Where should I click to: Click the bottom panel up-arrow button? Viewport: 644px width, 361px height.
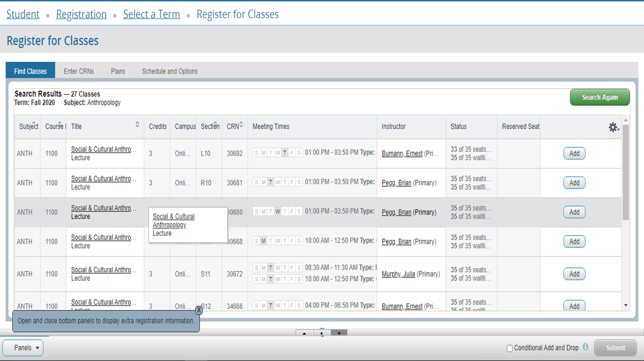coord(304,333)
